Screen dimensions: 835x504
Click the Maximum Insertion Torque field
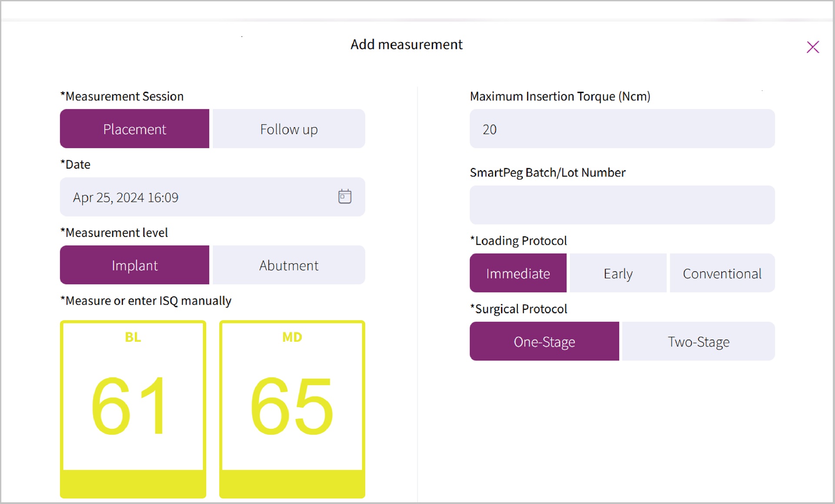tap(622, 129)
